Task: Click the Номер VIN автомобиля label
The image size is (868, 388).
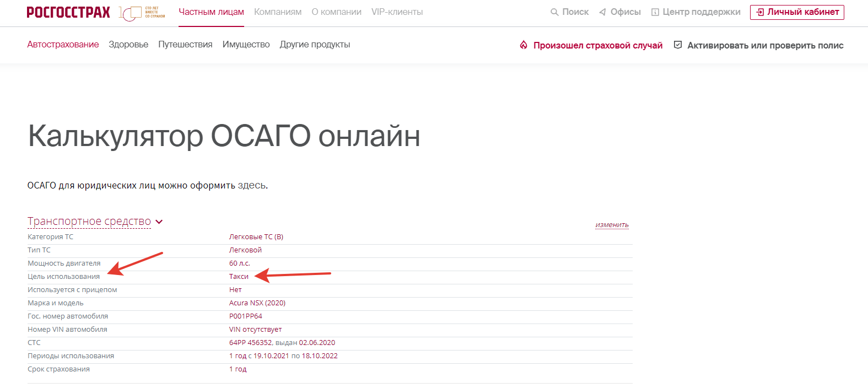Action: [67, 330]
